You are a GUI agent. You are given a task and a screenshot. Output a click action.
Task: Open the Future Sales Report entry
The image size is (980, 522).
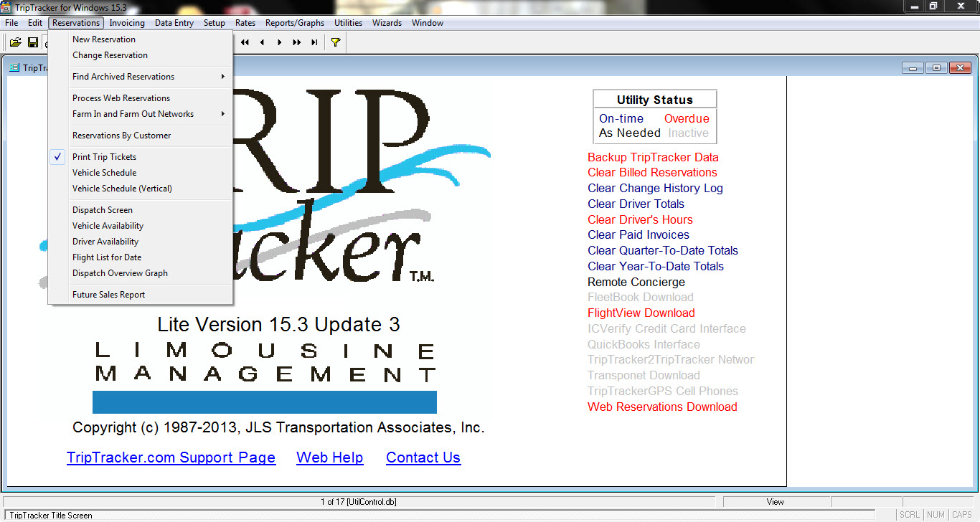pyautogui.click(x=141, y=295)
